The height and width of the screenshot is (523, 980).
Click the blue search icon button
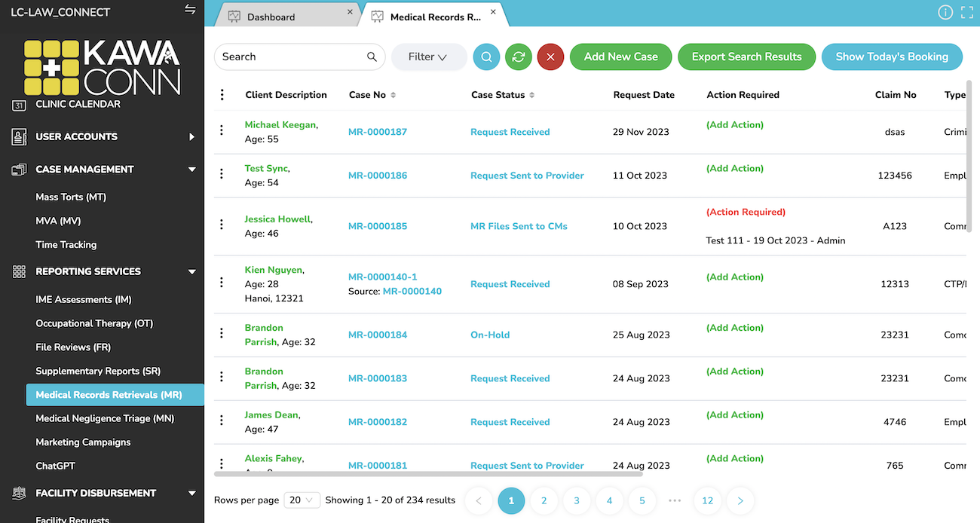coord(486,57)
